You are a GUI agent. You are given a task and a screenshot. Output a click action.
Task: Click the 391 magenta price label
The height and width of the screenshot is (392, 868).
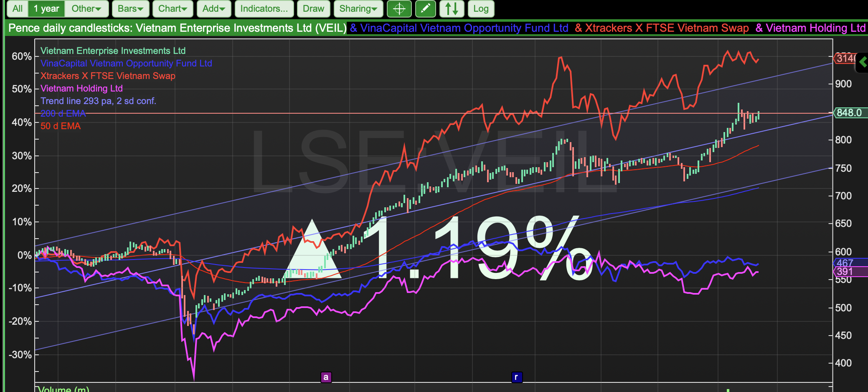[x=850, y=272]
